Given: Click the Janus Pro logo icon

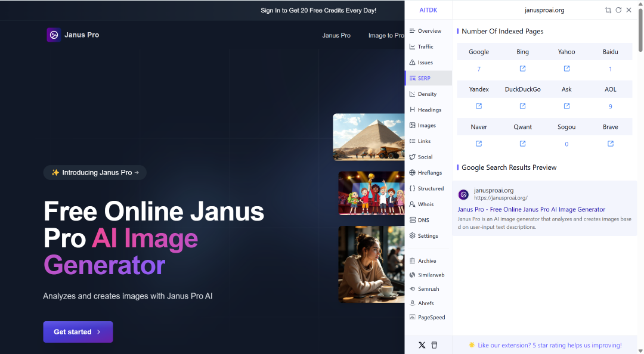Looking at the screenshot, I should 54,35.
